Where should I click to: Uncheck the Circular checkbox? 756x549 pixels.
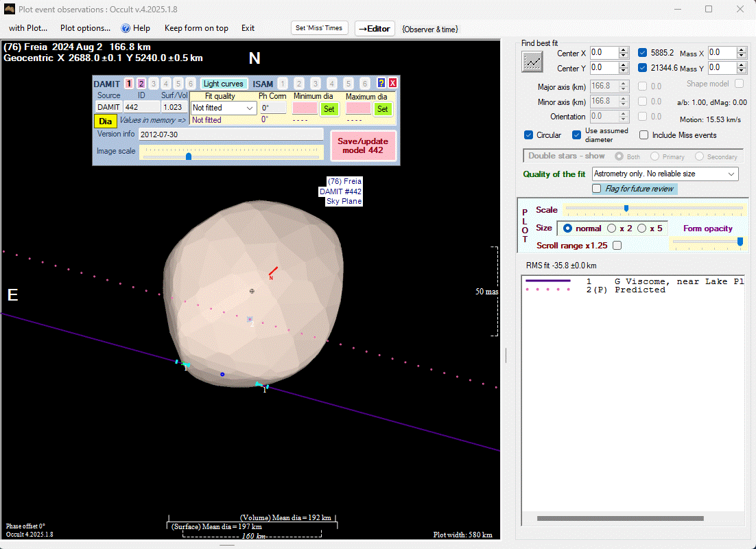point(528,135)
